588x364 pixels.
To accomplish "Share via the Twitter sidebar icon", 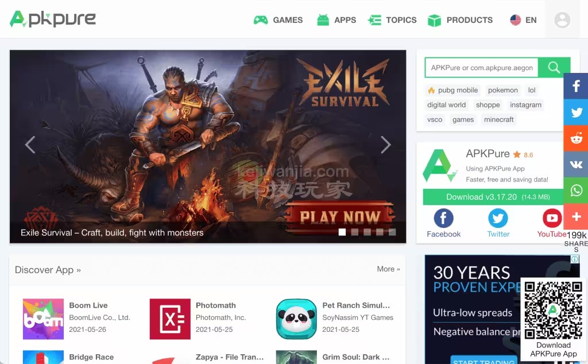I will click(576, 113).
